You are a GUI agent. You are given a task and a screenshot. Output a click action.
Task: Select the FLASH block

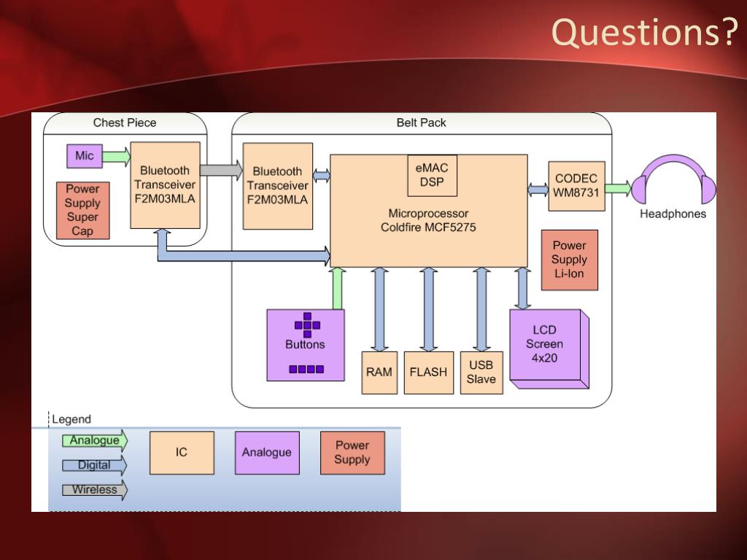coord(429,373)
